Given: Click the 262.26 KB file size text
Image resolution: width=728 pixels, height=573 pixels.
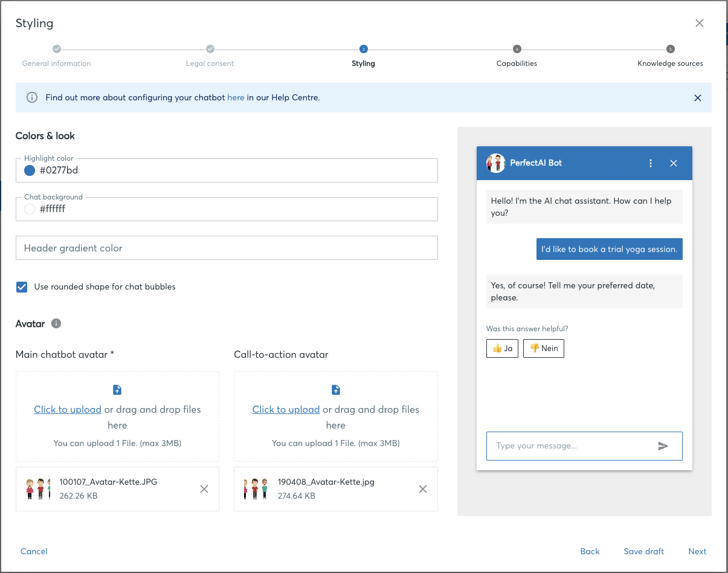Looking at the screenshot, I should tap(79, 496).
